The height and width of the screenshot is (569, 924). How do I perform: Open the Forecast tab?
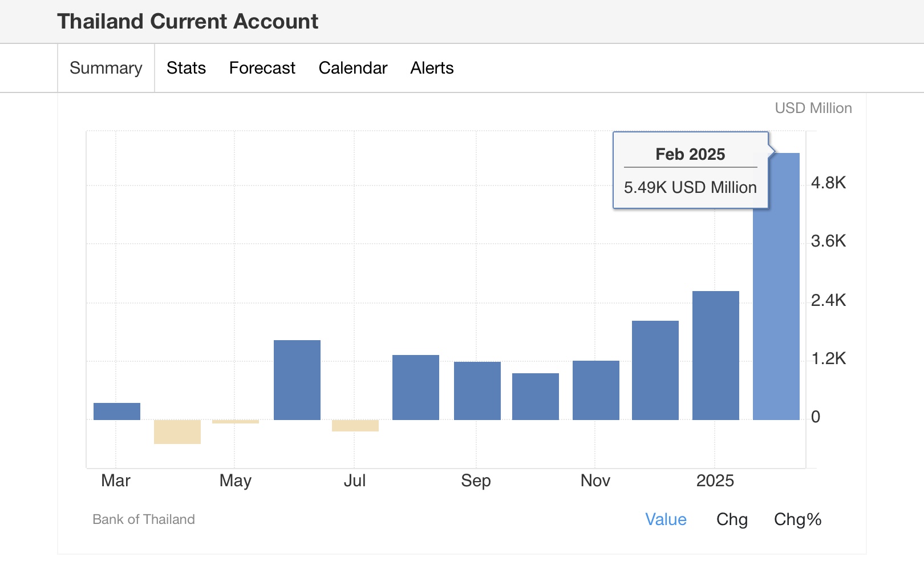[262, 68]
